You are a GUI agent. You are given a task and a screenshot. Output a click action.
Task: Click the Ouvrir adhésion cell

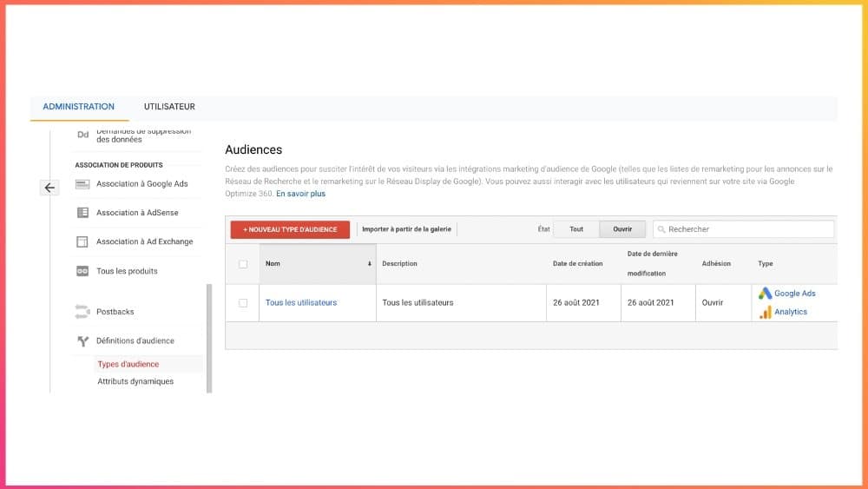coord(713,302)
